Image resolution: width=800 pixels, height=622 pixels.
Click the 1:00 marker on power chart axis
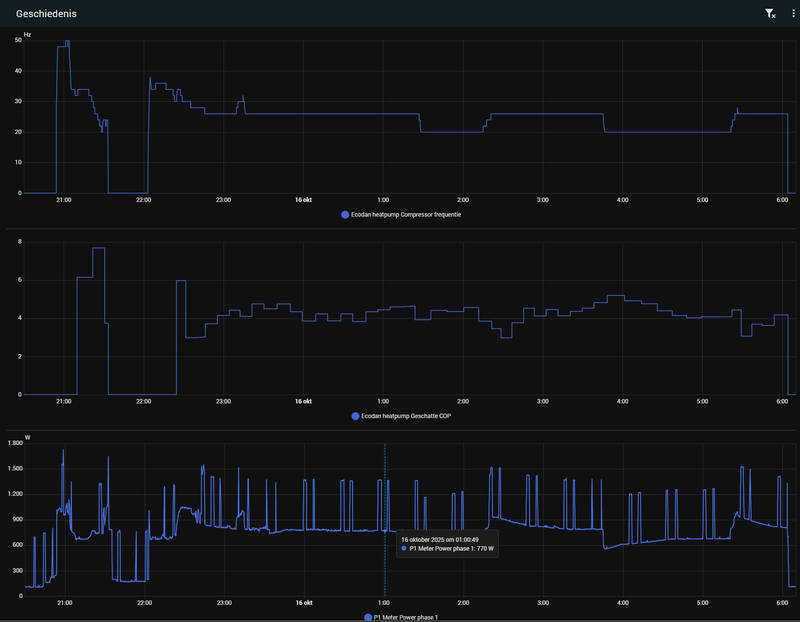coord(384,603)
